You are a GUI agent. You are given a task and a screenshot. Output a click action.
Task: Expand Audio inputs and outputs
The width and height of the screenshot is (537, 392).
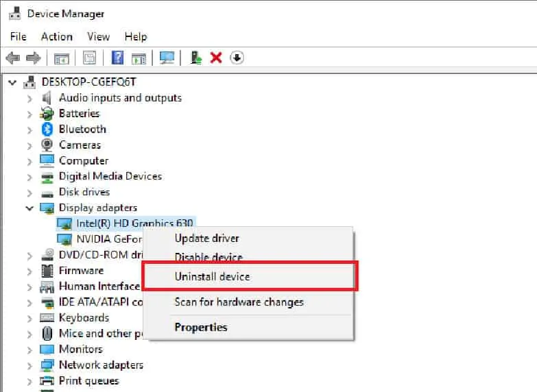pos(29,99)
